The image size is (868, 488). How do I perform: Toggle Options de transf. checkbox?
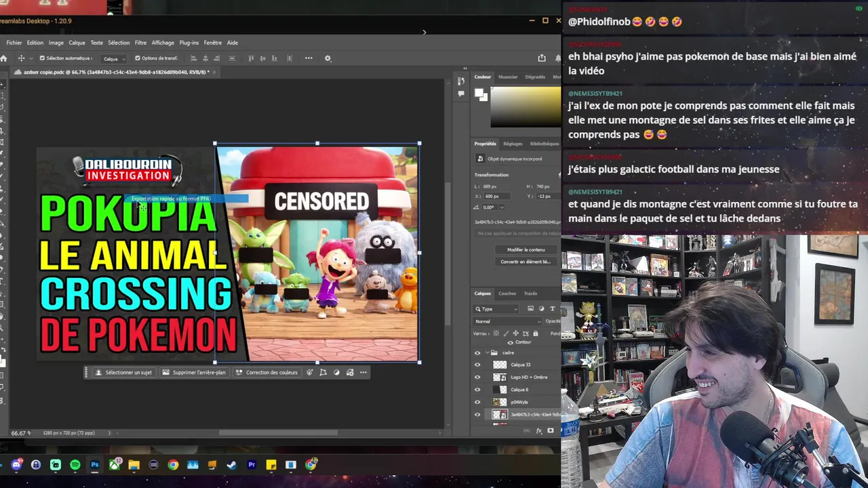pyautogui.click(x=138, y=58)
